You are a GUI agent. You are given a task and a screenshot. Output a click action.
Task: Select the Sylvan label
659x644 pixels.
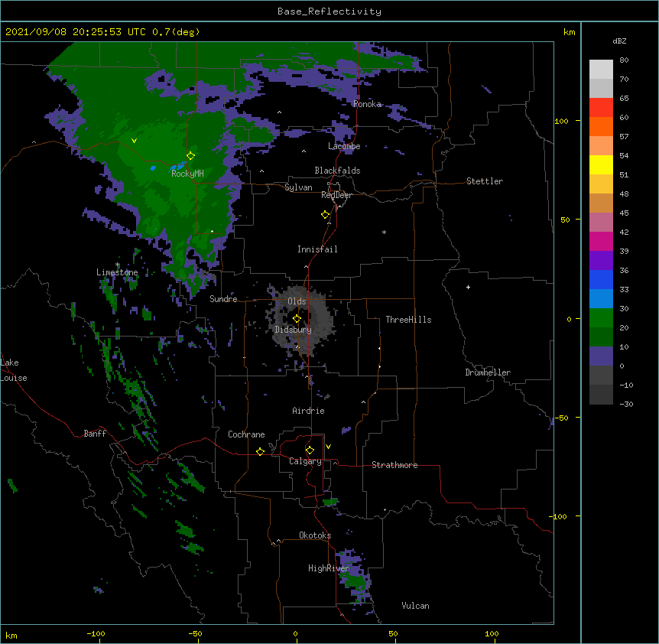(298, 187)
